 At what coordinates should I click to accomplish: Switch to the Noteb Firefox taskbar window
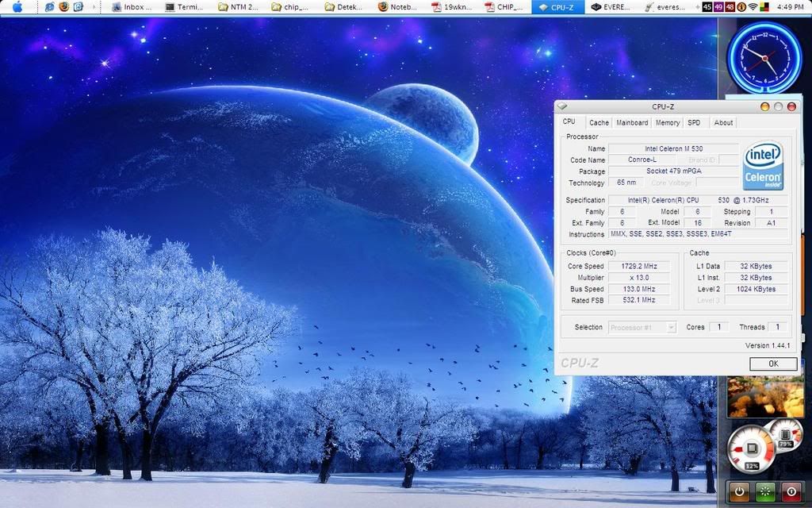click(399, 7)
